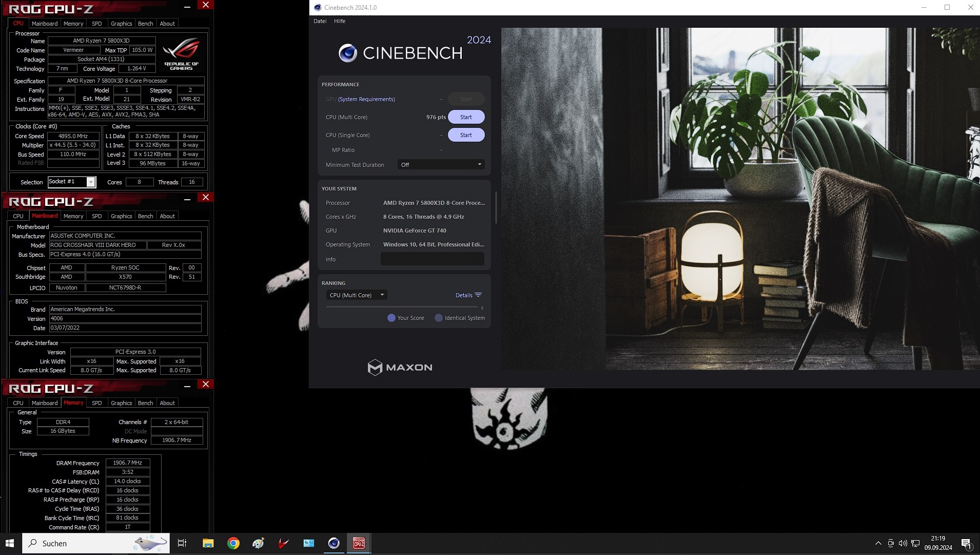980x555 pixels.
Task: Switch to Memory tab in top CPU-Z window
Action: 73,24
